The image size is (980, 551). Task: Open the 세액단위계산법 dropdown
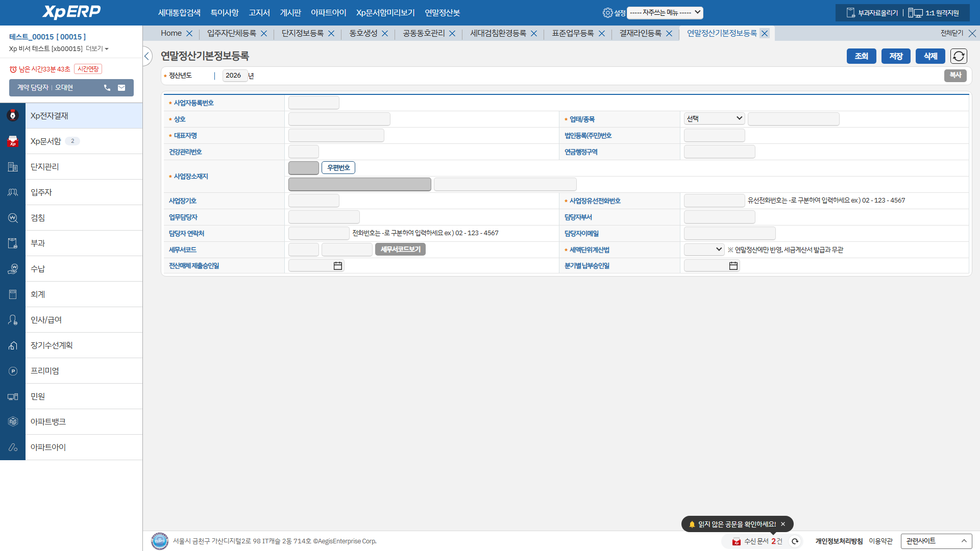pos(704,249)
